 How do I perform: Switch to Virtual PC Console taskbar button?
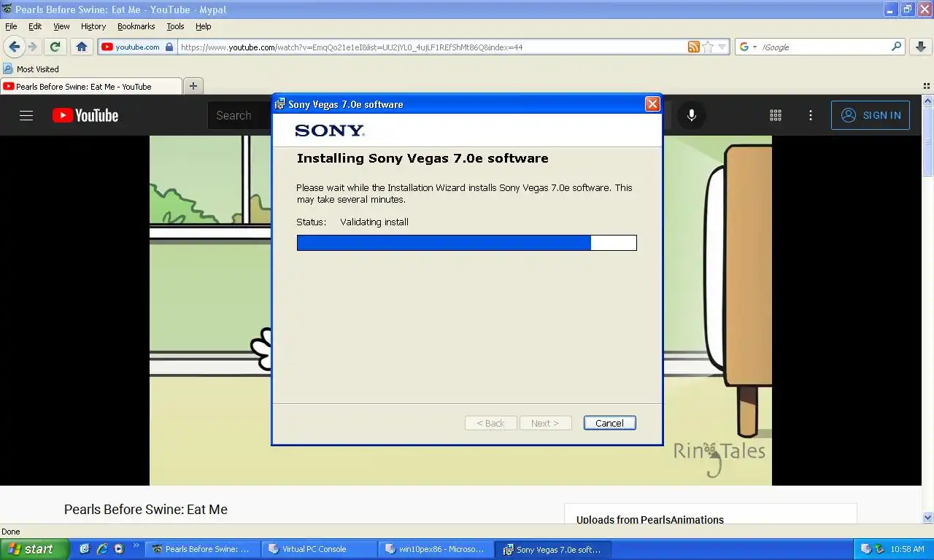tap(320, 549)
